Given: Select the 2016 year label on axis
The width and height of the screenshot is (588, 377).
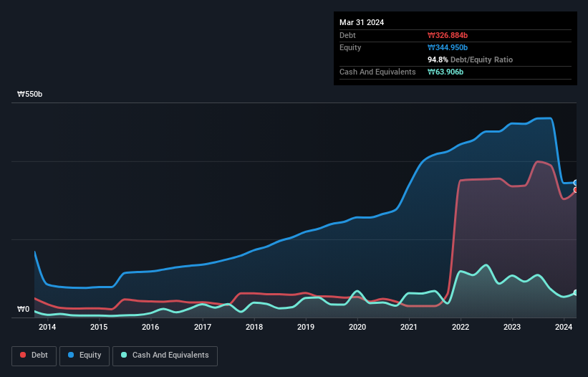Looking at the screenshot, I should (150, 328).
